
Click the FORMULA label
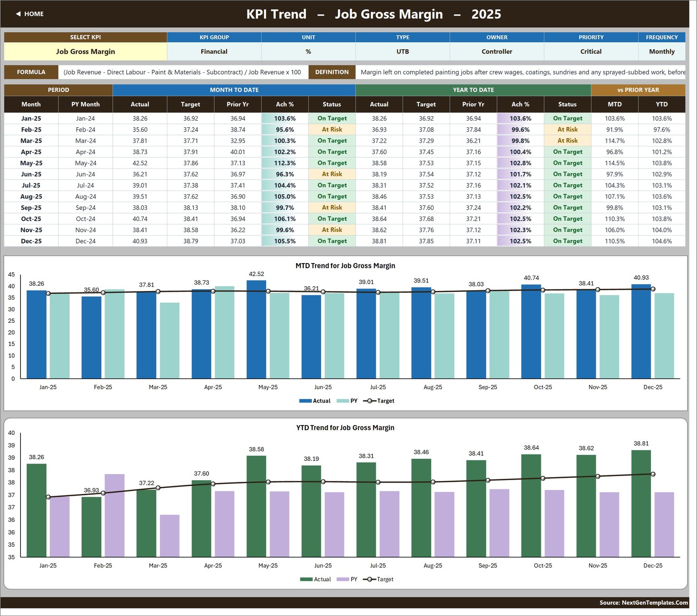31,72
